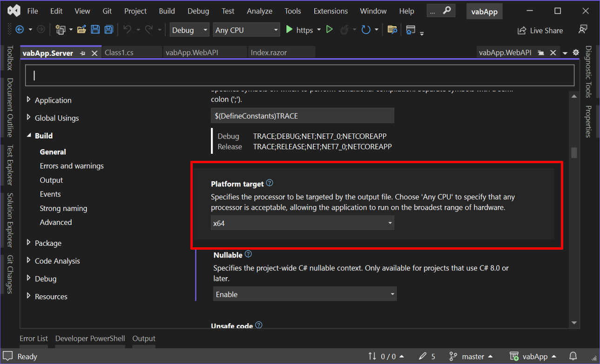Expand the Global Usings section

point(29,117)
